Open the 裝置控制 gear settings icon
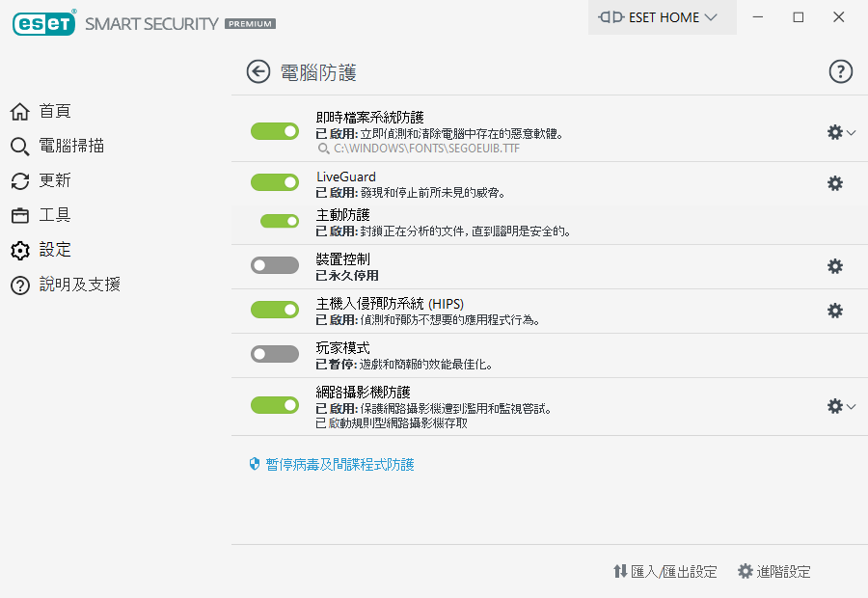Viewport: 868px width, 598px height. [x=835, y=266]
